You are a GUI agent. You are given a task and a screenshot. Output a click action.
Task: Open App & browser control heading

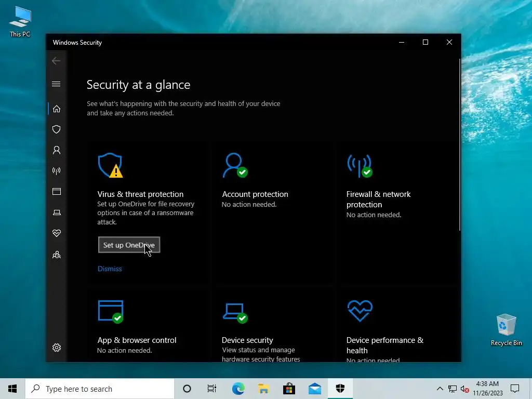point(137,340)
